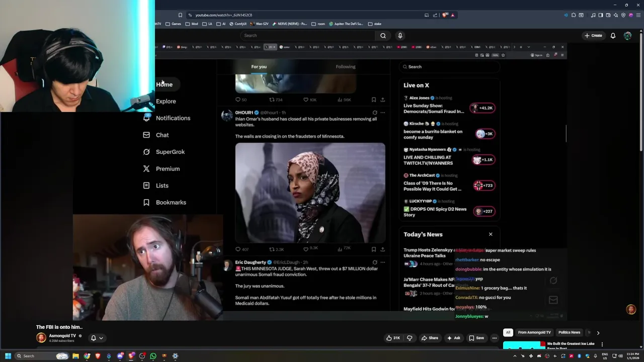Click the Save button under the video
Viewport: 644px width, 362px height.
coord(476,338)
